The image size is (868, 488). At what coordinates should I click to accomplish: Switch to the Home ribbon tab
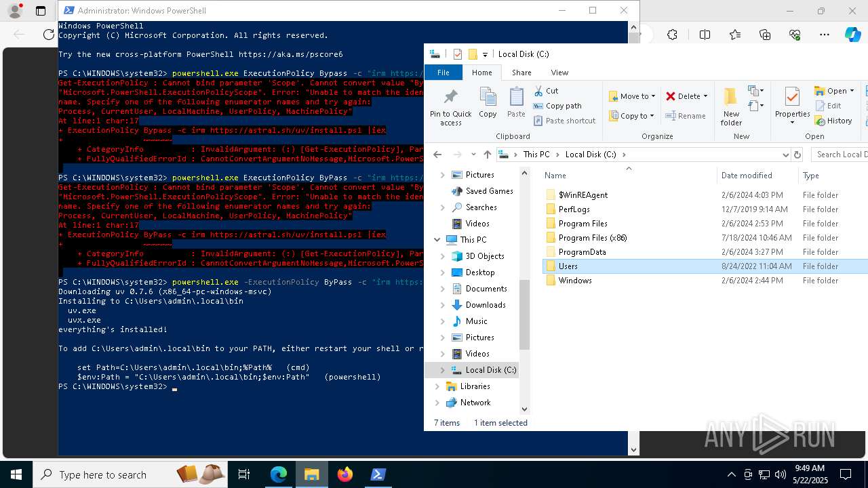coord(482,73)
